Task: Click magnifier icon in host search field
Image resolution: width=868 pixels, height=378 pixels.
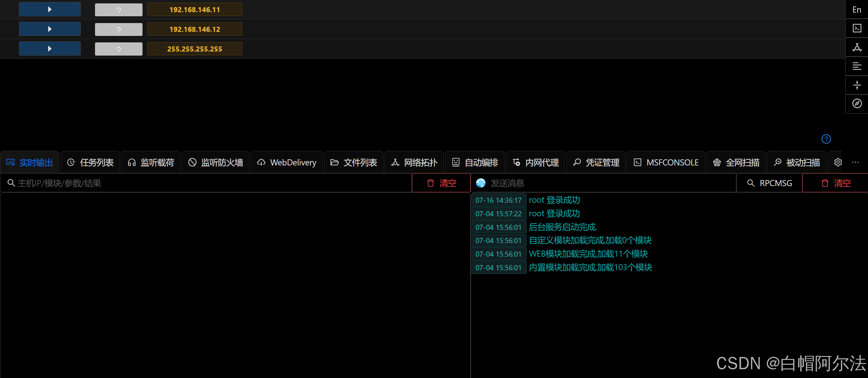Action: tap(11, 183)
